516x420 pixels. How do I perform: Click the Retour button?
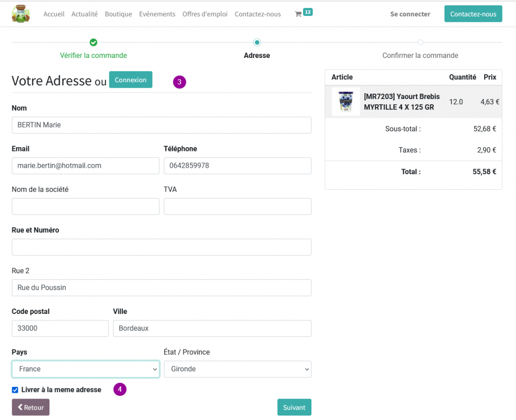click(31, 407)
